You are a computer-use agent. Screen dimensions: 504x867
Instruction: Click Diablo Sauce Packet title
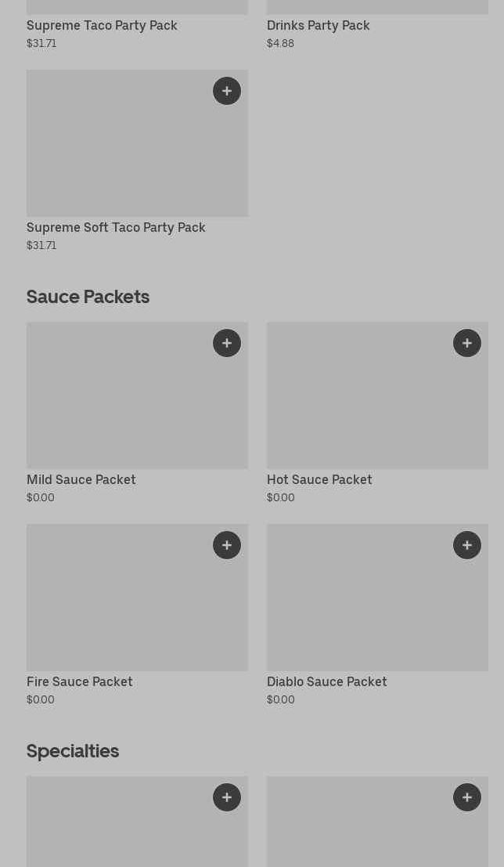[326, 682]
